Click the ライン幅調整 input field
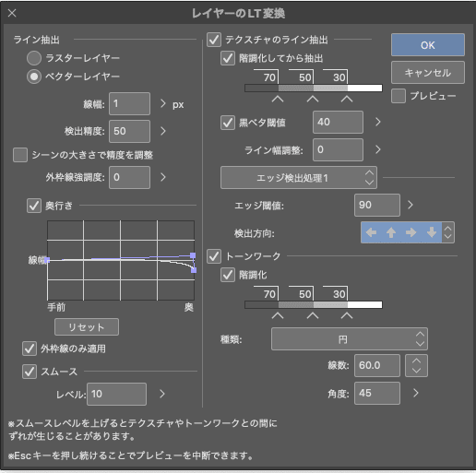This screenshot has height=473, width=476. 338,149
